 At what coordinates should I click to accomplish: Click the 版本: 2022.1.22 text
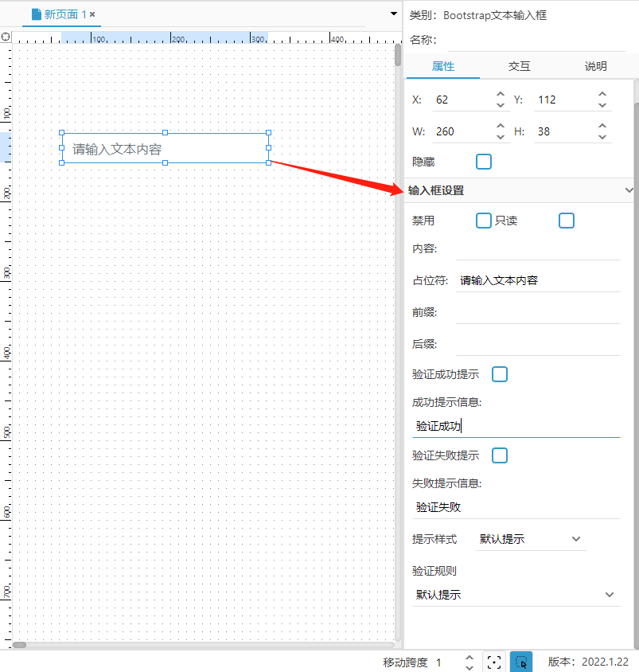coord(588,662)
